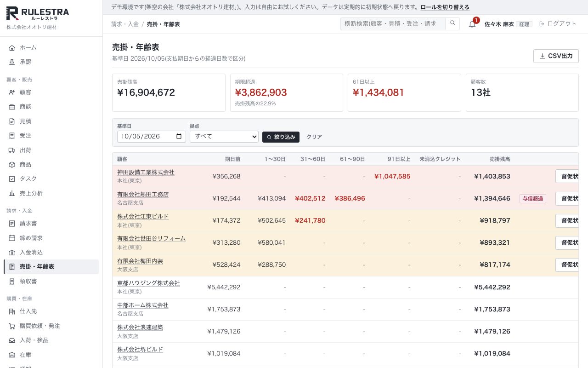The image size is (588, 368).
Task: Click the ログアウト link
Action: tap(558, 24)
